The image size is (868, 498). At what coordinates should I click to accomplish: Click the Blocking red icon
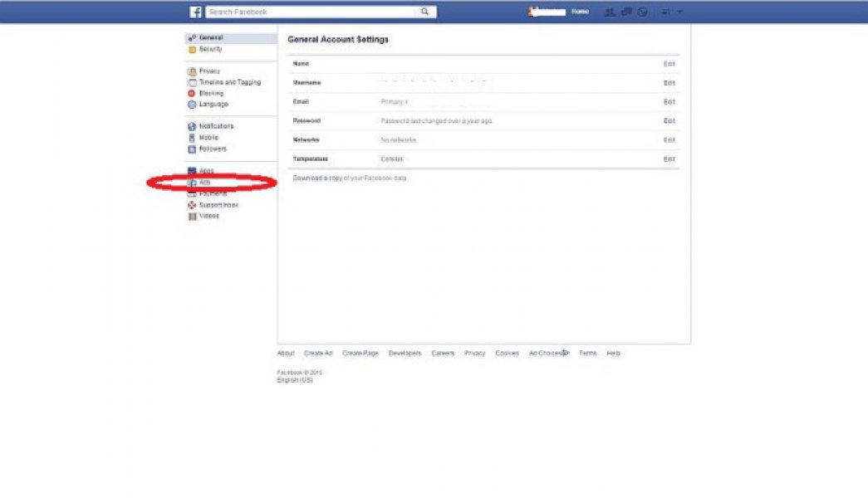click(x=192, y=94)
